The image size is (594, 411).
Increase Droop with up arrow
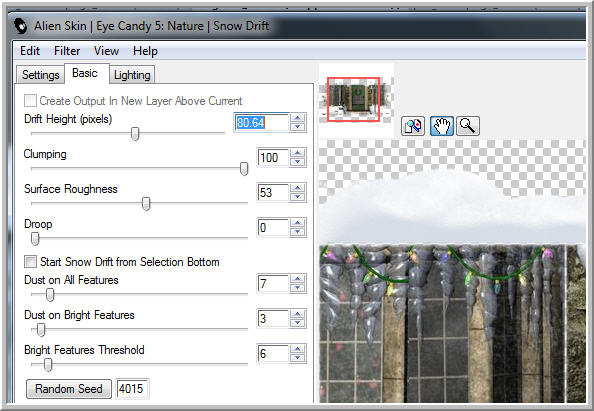click(x=298, y=223)
